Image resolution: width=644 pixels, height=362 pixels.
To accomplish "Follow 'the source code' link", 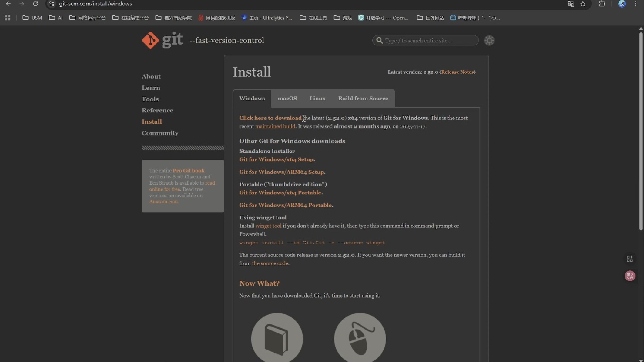I will pos(270,263).
